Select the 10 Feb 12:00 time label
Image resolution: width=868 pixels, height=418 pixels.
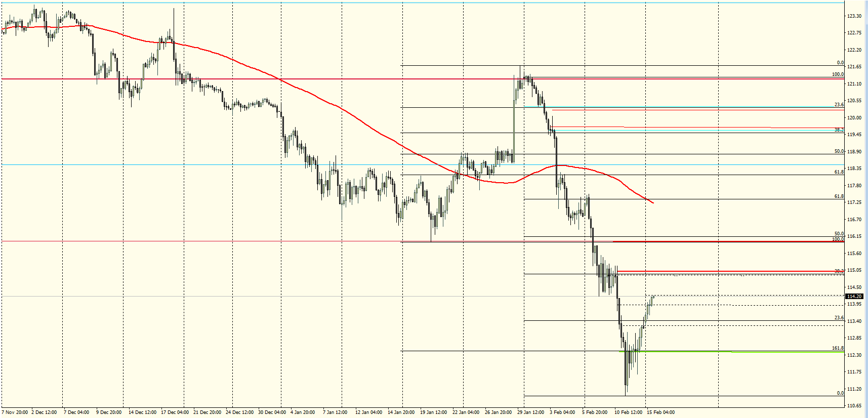pos(628,412)
